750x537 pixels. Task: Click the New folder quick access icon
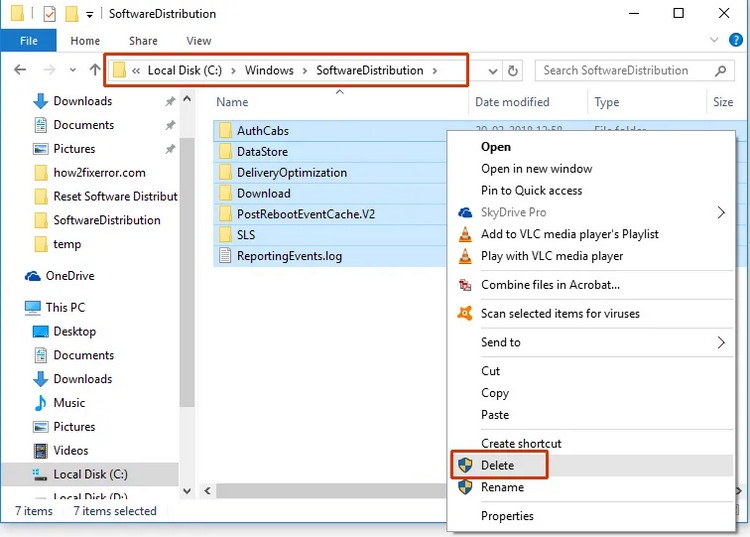point(72,13)
